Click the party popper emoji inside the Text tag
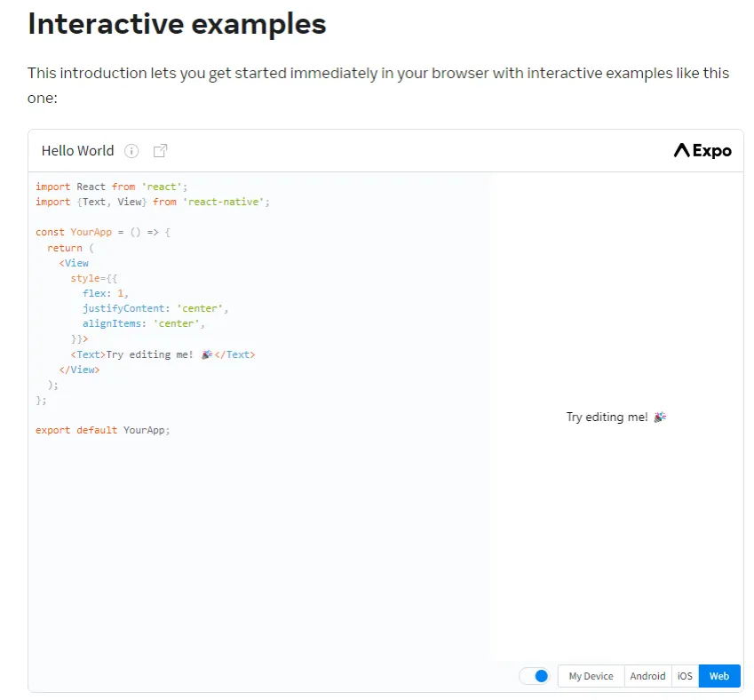Image resolution: width=754 pixels, height=700 pixels. pyautogui.click(x=206, y=354)
